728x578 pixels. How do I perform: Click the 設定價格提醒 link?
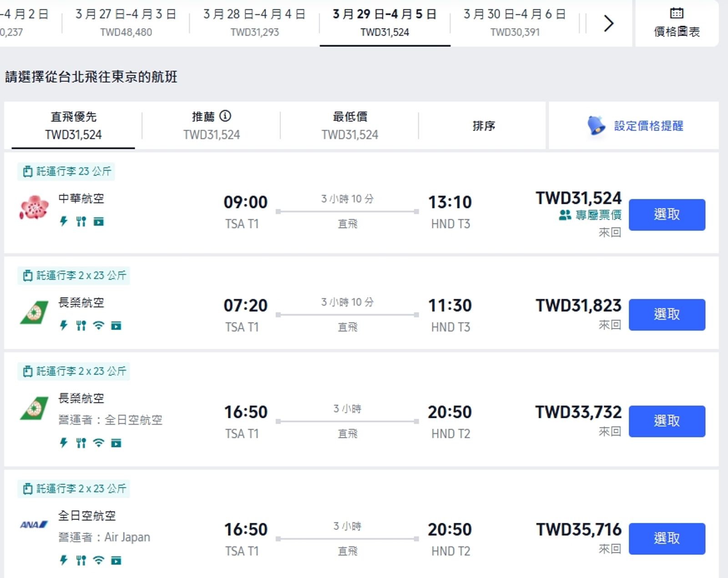tap(648, 126)
